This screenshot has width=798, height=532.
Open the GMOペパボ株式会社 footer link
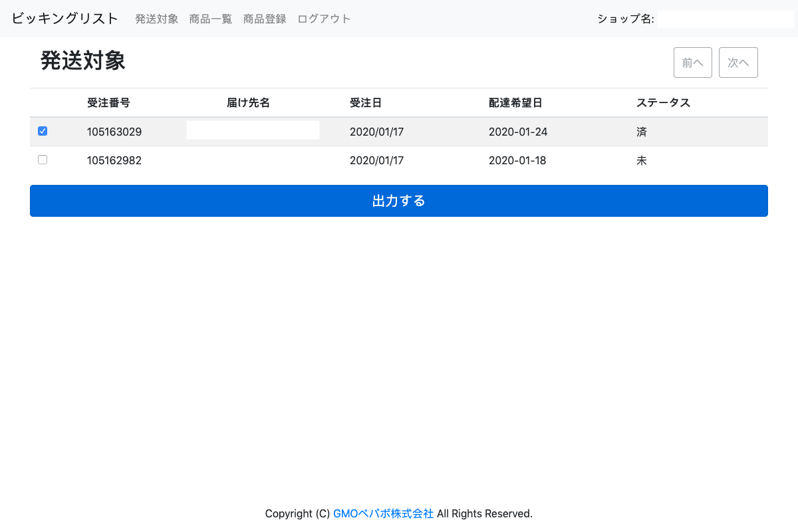coord(383,513)
